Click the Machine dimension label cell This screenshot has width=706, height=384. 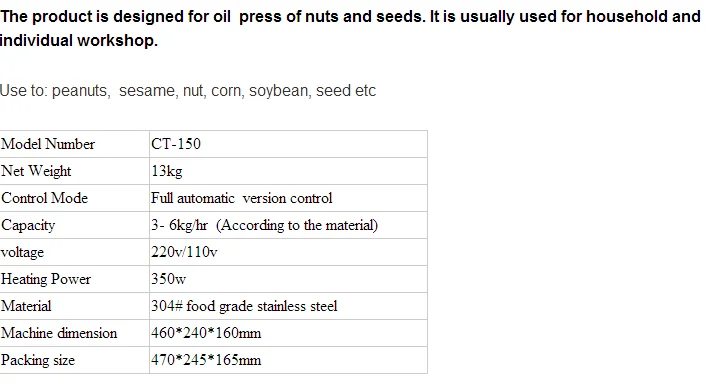(x=74, y=333)
